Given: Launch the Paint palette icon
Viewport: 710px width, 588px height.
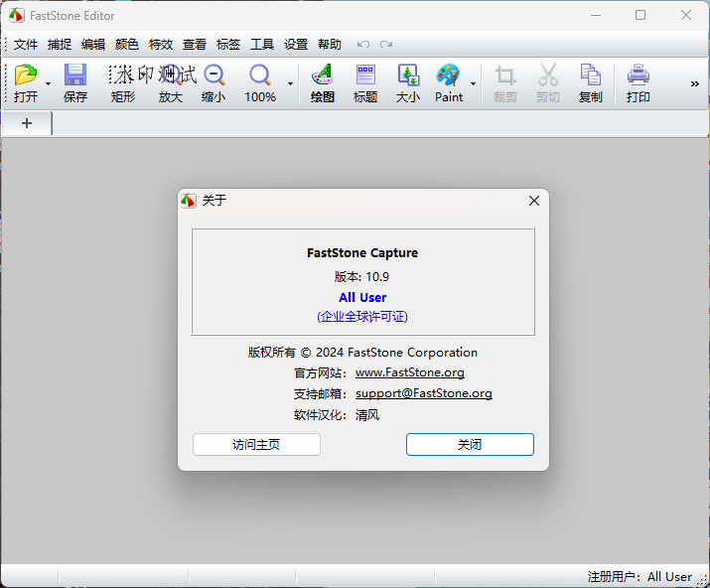Looking at the screenshot, I should click(448, 74).
